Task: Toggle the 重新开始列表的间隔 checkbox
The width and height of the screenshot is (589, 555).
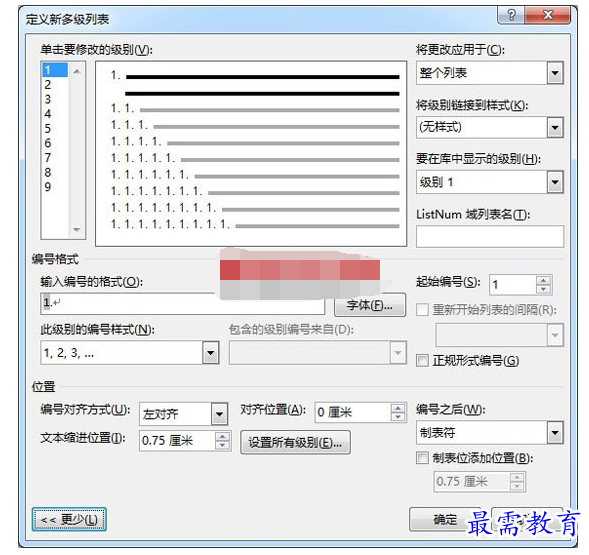Action: (422, 310)
